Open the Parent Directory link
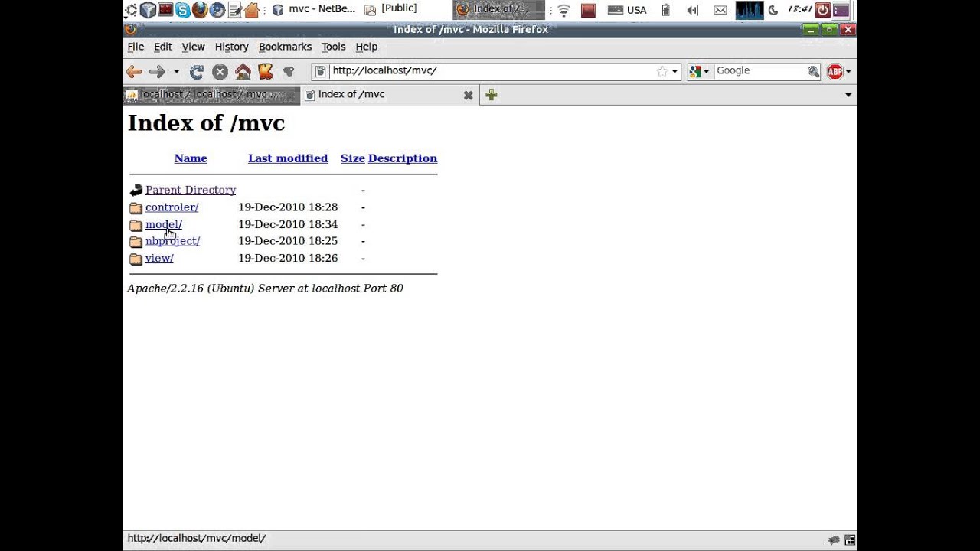The width and height of the screenshot is (980, 551). [191, 190]
